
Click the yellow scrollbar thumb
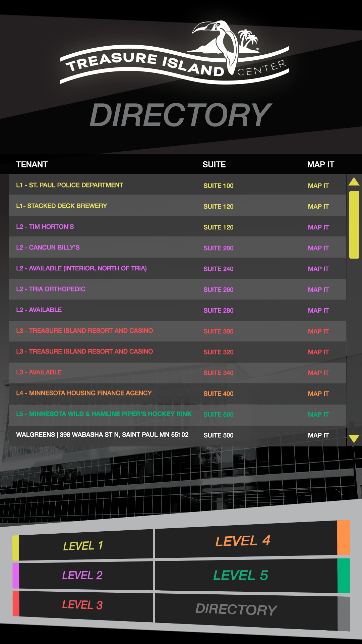[x=354, y=225]
